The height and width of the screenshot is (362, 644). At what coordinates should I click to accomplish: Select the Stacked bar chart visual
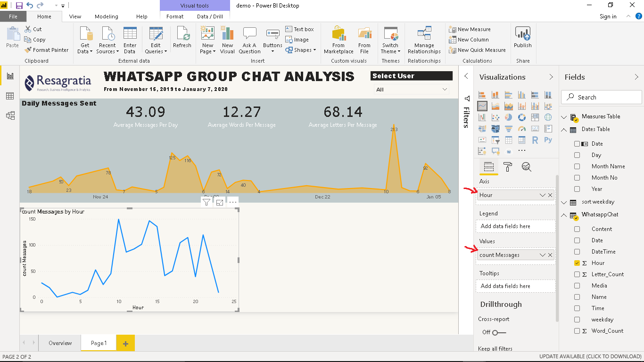(482, 95)
